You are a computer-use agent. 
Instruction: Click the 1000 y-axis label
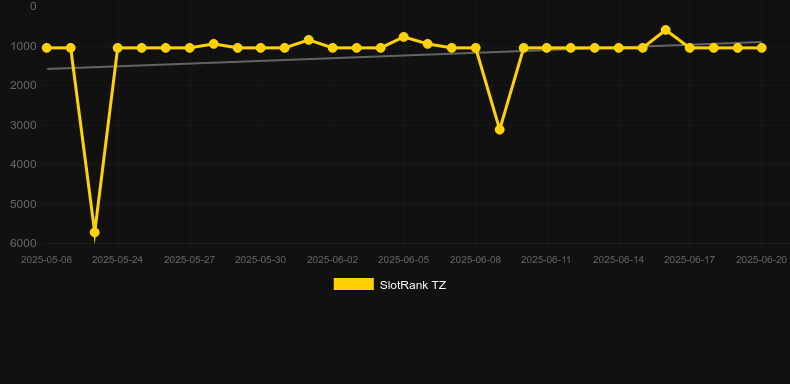click(24, 46)
